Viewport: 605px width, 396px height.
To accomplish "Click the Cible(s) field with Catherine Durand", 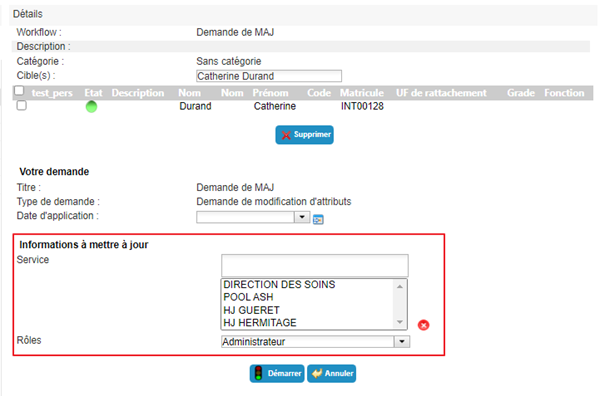I will [x=269, y=76].
